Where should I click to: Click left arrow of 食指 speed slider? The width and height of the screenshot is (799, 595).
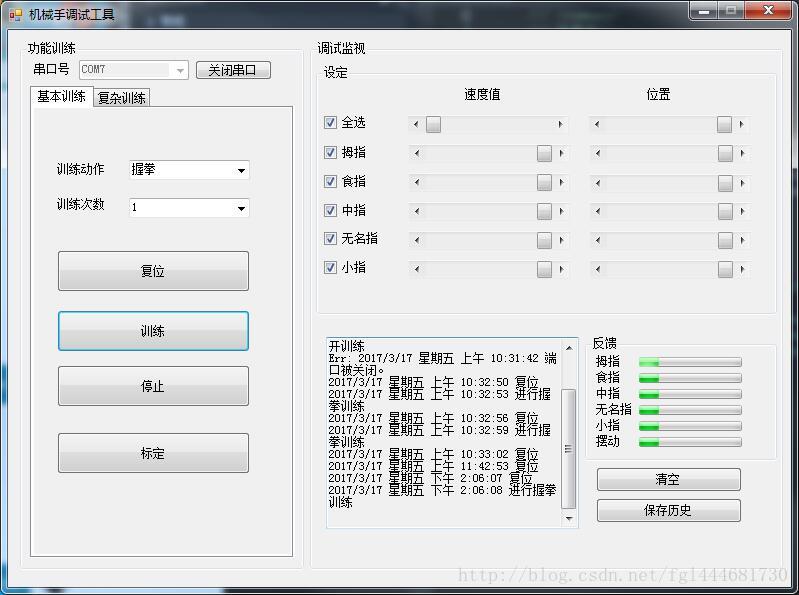coord(417,182)
